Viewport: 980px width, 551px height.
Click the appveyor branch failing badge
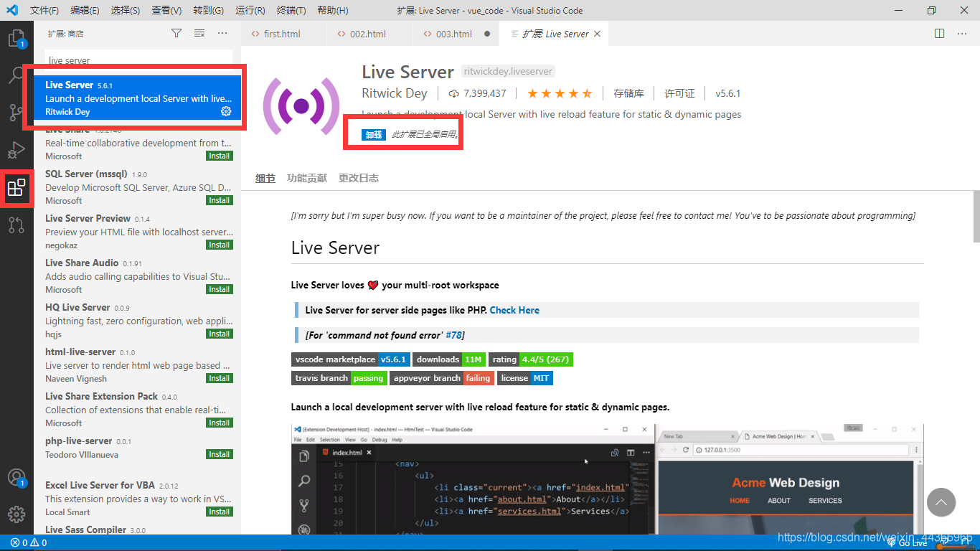(442, 378)
